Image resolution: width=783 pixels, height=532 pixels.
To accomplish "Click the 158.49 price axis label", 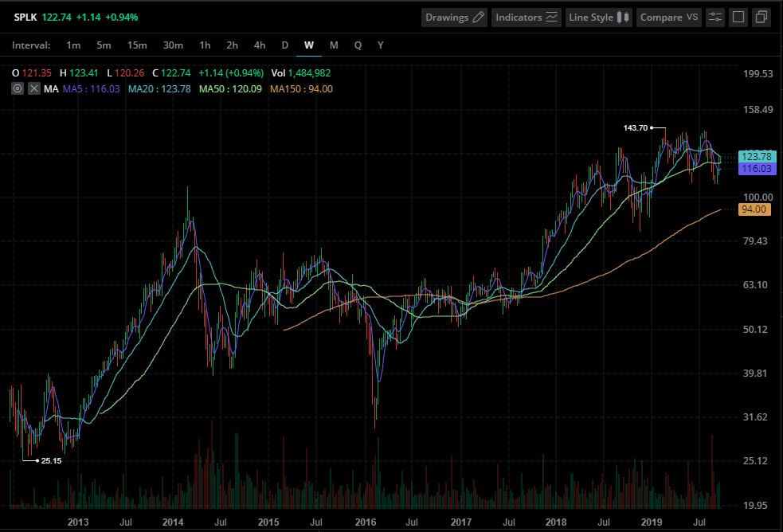I will point(758,110).
